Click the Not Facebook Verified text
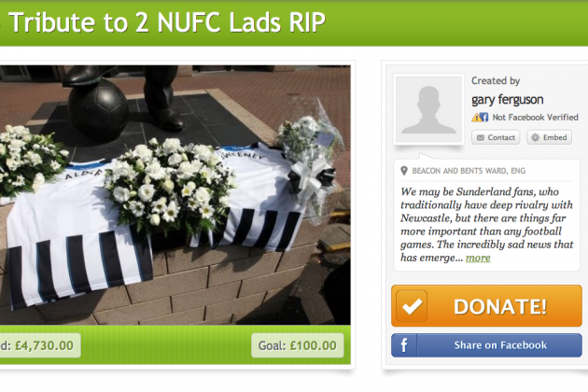 click(535, 117)
